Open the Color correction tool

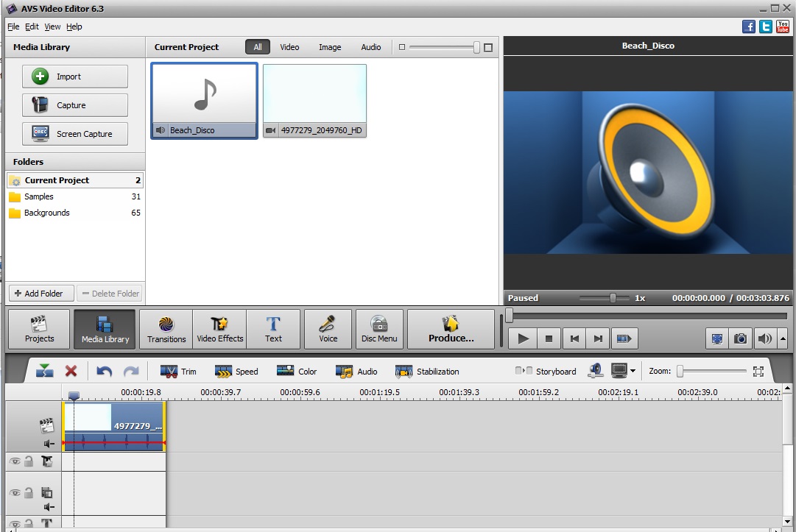(297, 372)
